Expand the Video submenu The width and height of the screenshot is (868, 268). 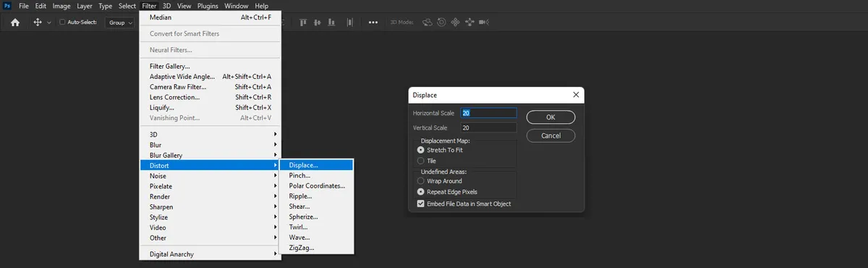tap(210, 227)
